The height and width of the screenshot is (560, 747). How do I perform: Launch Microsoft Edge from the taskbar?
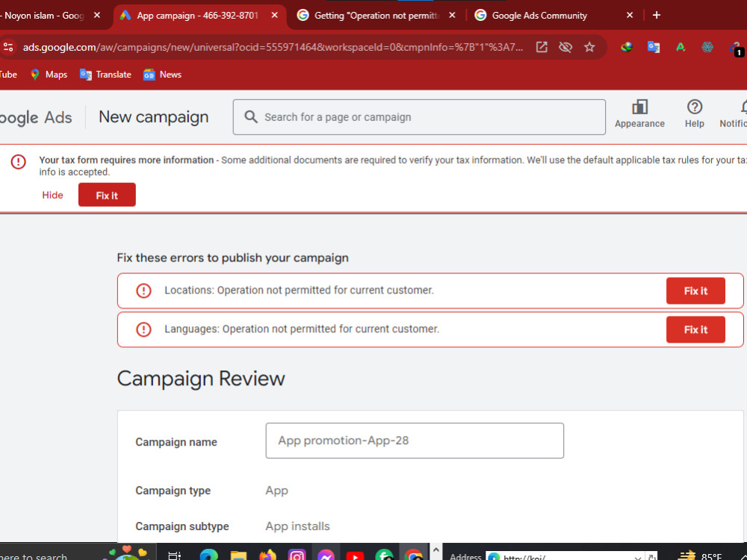tap(208, 556)
